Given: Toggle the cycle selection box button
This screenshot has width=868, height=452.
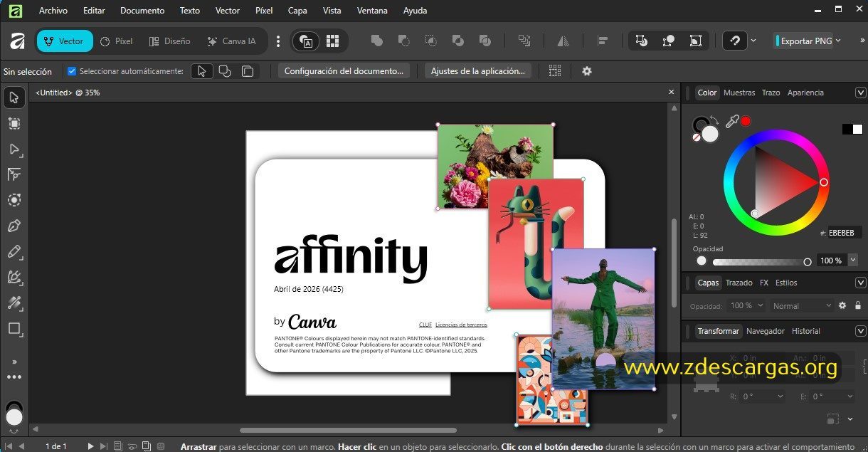Looking at the screenshot, I should (x=695, y=41).
